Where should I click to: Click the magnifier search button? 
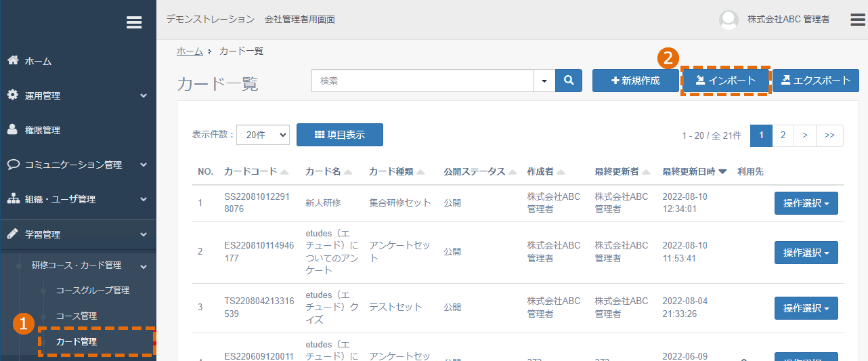[569, 81]
